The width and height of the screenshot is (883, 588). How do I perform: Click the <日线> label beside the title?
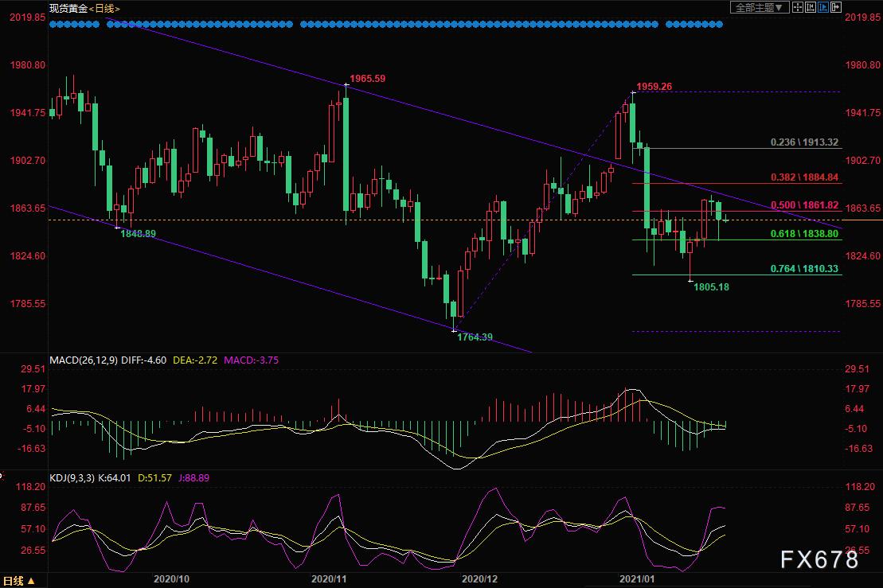point(104,9)
